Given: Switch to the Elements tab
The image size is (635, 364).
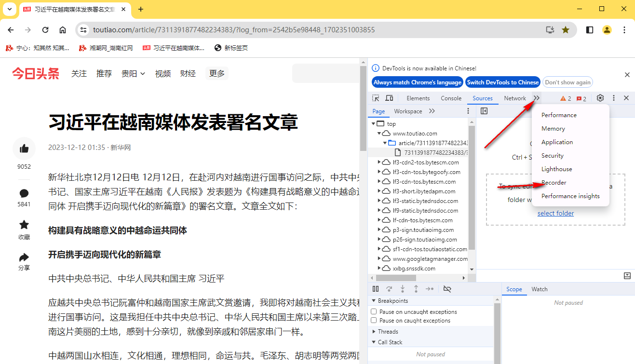Looking at the screenshot, I should pos(418,98).
